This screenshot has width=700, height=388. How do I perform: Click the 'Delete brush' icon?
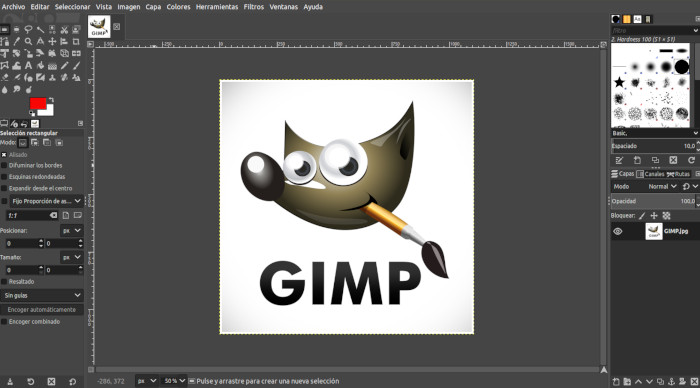click(673, 160)
